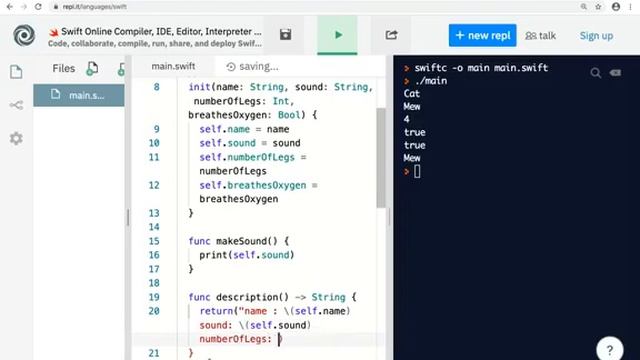Viewport: 640px width, 360px height.
Task: Click the share arrow icon
Action: (x=391, y=35)
